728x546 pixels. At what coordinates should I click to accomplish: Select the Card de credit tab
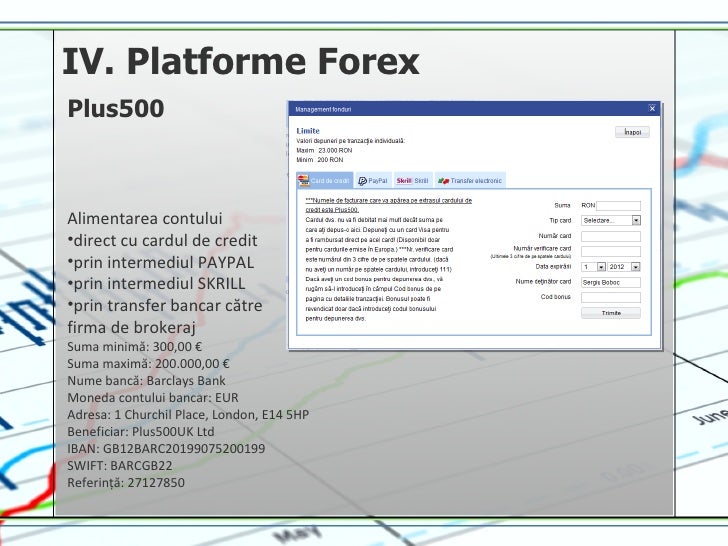click(325, 180)
